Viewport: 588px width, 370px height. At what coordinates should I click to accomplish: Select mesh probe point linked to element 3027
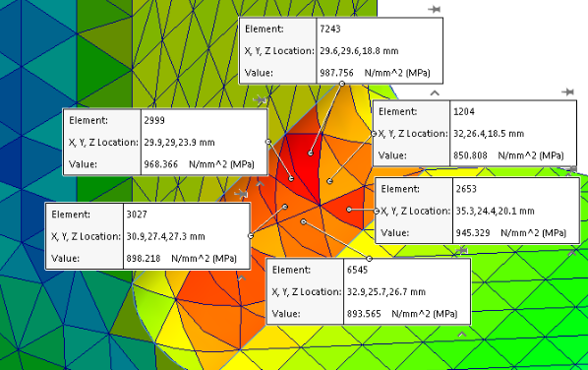coord(285,207)
